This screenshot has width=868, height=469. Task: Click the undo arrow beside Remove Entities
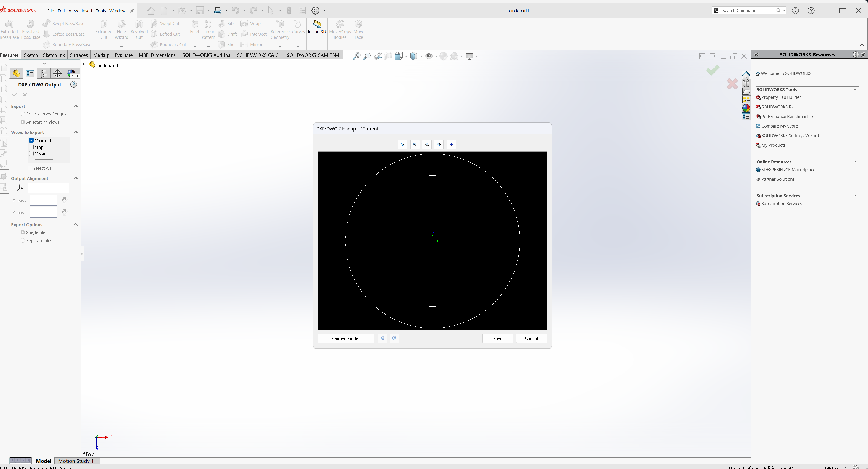click(382, 338)
